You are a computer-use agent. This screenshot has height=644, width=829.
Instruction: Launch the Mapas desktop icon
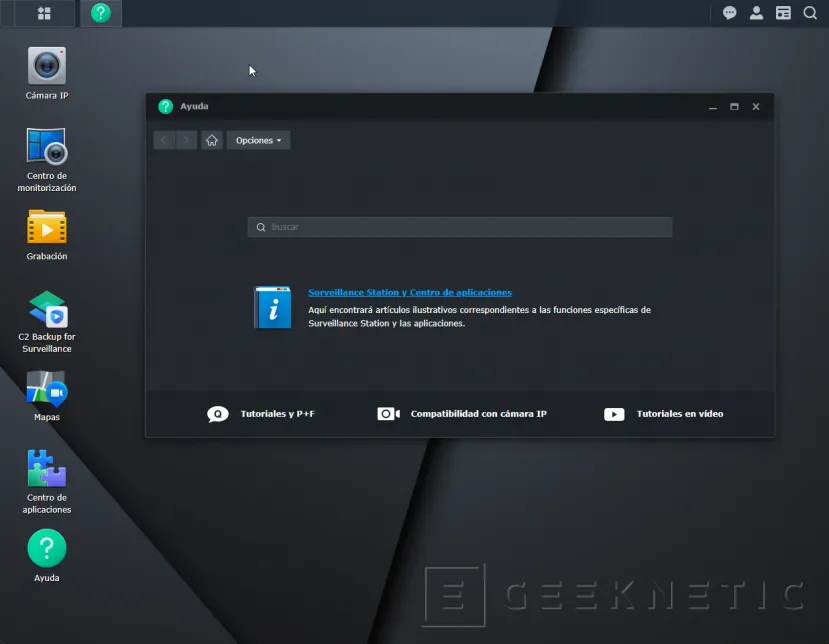(46, 389)
